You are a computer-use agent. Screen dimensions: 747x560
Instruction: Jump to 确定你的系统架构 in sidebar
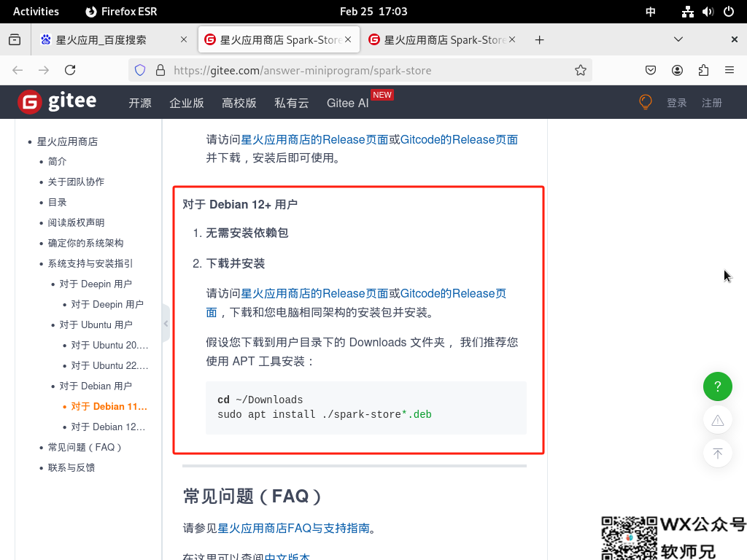pos(85,244)
